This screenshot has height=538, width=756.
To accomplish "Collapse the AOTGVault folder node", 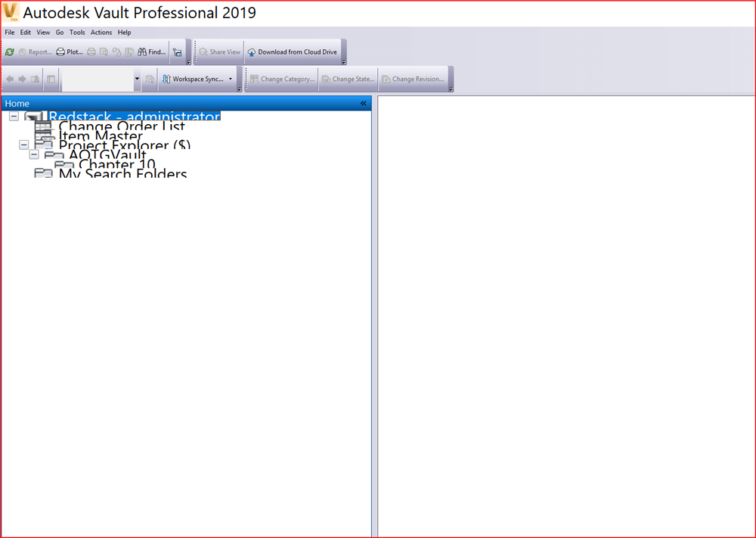I will click(34, 154).
